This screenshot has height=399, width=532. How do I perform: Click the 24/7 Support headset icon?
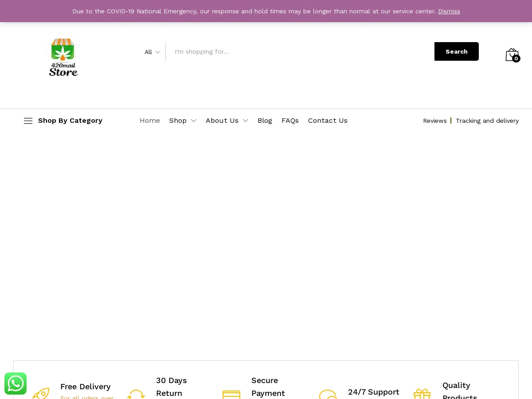pos(328,395)
